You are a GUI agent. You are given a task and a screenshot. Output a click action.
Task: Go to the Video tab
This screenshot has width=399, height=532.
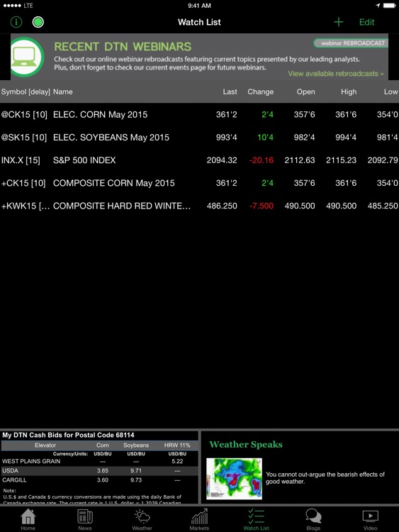[x=370, y=519]
